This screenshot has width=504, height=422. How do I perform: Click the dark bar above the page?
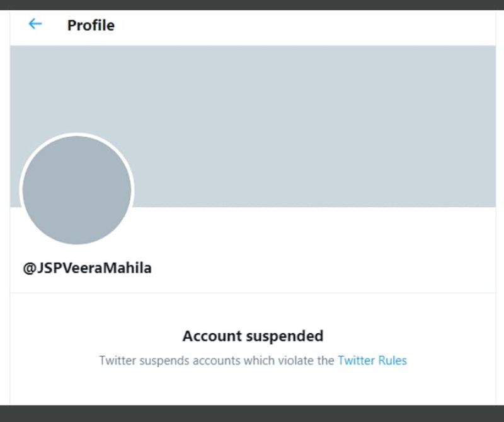pyautogui.click(x=252, y=4)
